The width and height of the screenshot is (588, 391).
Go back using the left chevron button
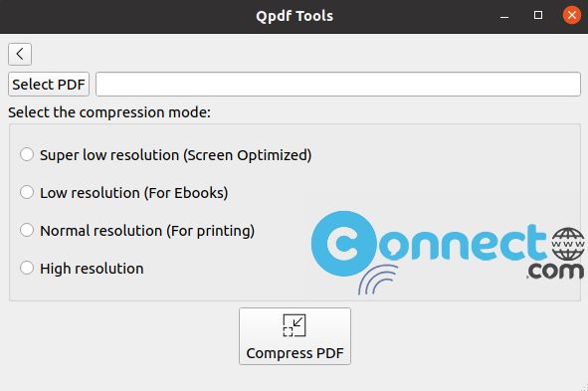coord(20,54)
